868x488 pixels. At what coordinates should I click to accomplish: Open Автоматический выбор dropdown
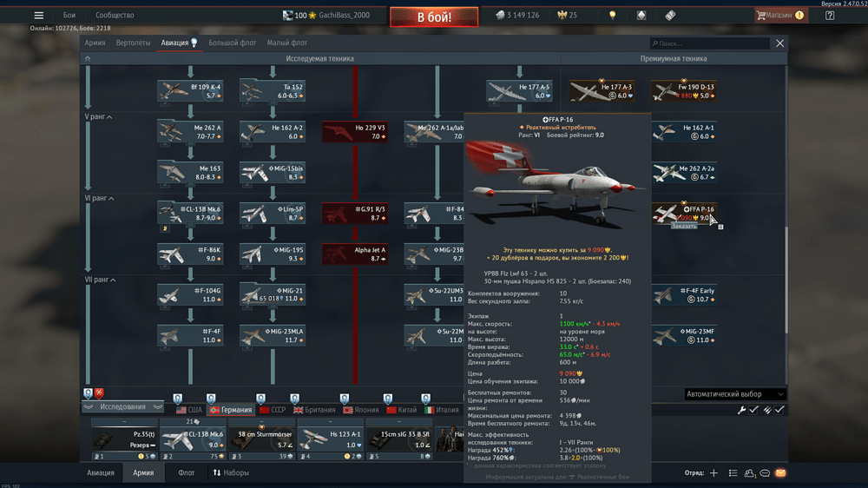pyautogui.click(x=734, y=394)
